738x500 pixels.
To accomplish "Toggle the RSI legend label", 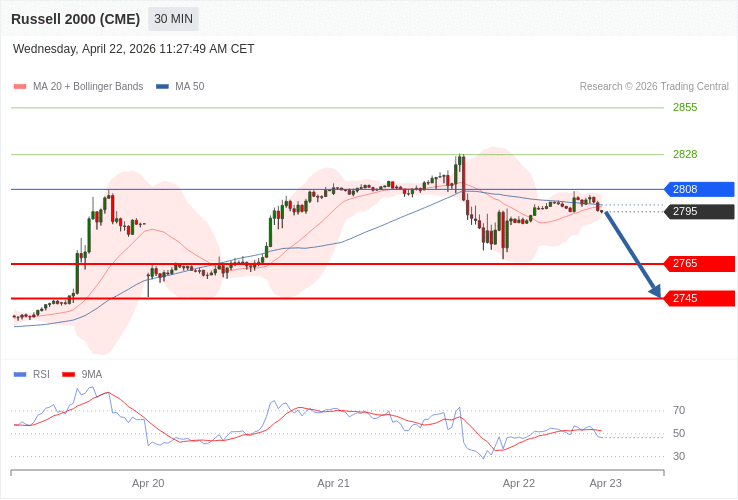I will [x=41, y=374].
